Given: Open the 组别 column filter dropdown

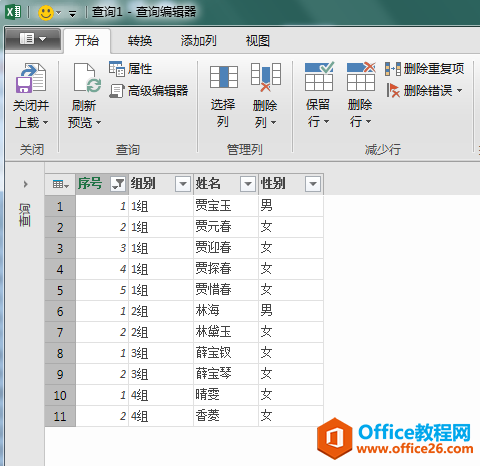Looking at the screenshot, I should [x=183, y=184].
